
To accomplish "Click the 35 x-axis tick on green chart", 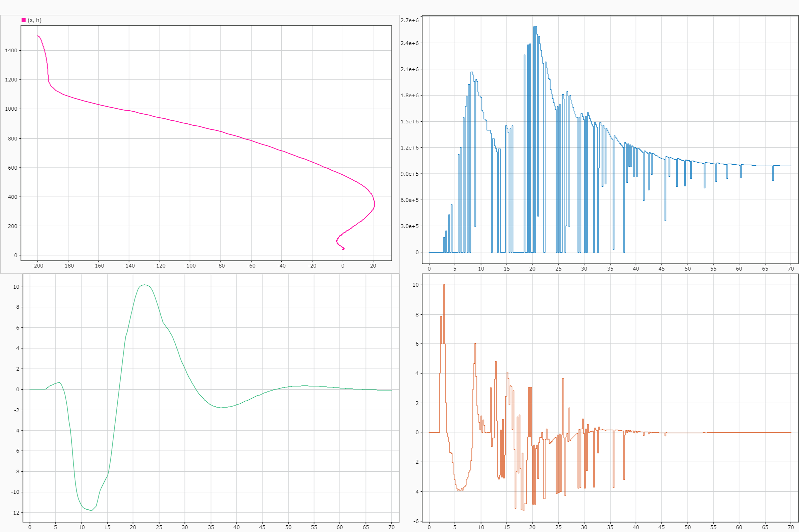I will pos(211,527).
